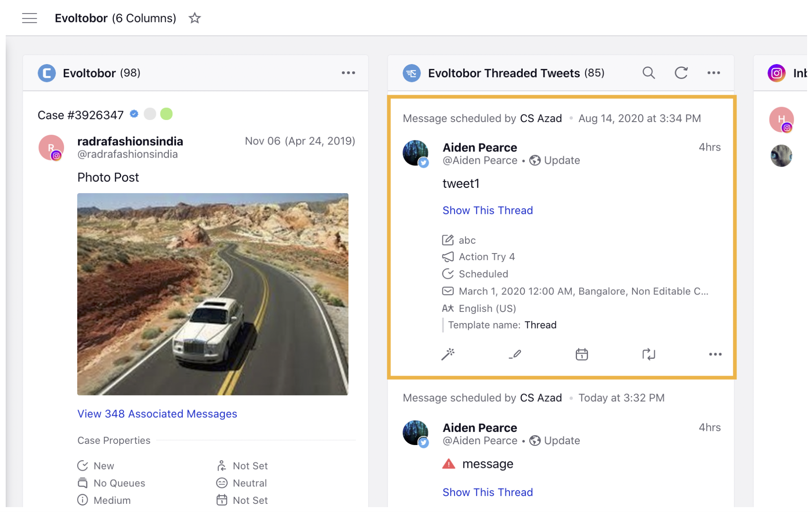Click the hamburger menu icon top left

(x=29, y=18)
